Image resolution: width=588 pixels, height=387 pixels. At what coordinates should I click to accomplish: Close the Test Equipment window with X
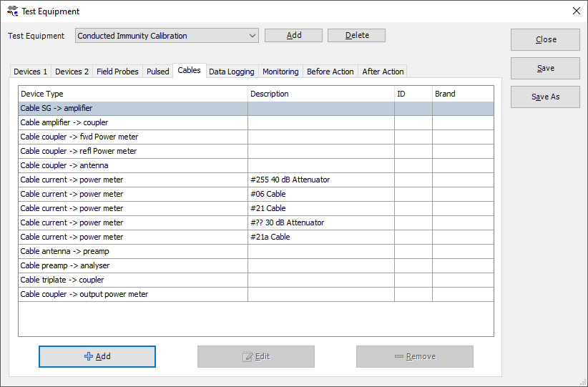point(577,11)
